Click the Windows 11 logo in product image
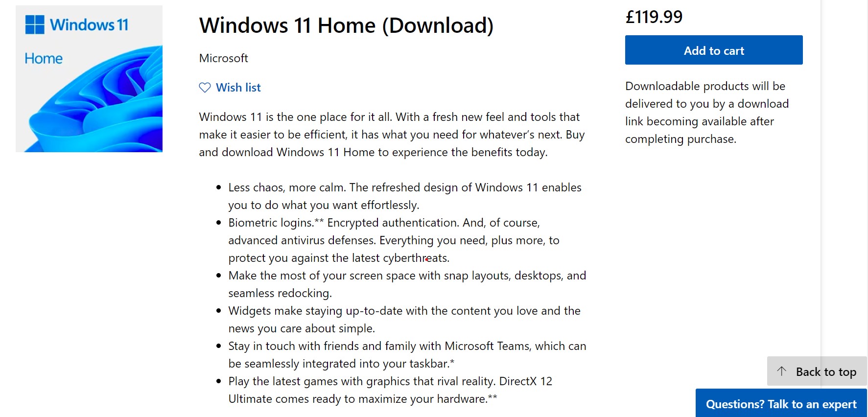The height and width of the screenshot is (417, 868). coord(77,24)
